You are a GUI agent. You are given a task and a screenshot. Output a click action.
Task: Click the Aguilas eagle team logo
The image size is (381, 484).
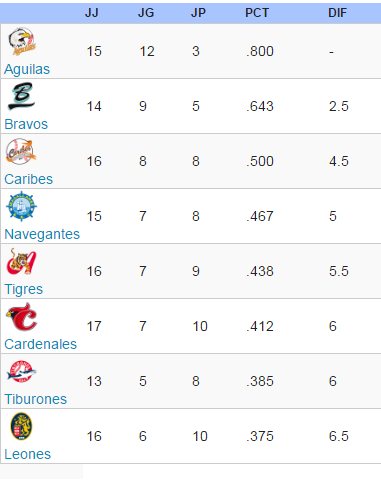click(x=22, y=42)
